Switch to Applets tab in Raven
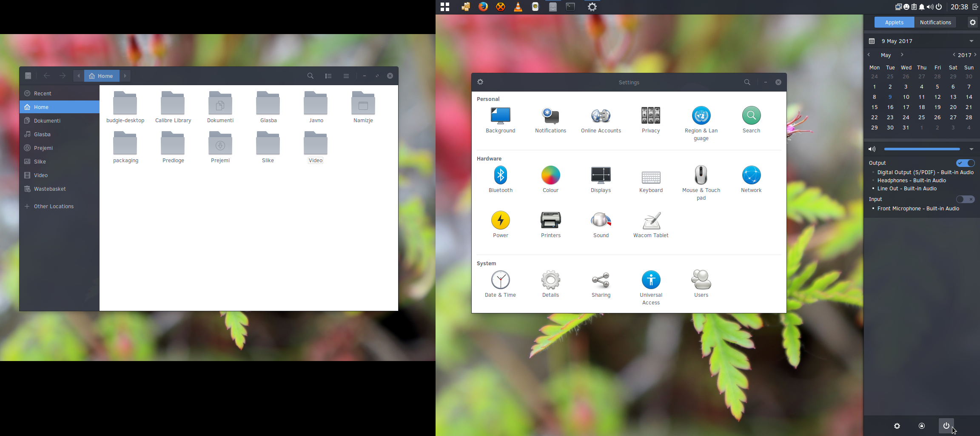 pyautogui.click(x=894, y=22)
